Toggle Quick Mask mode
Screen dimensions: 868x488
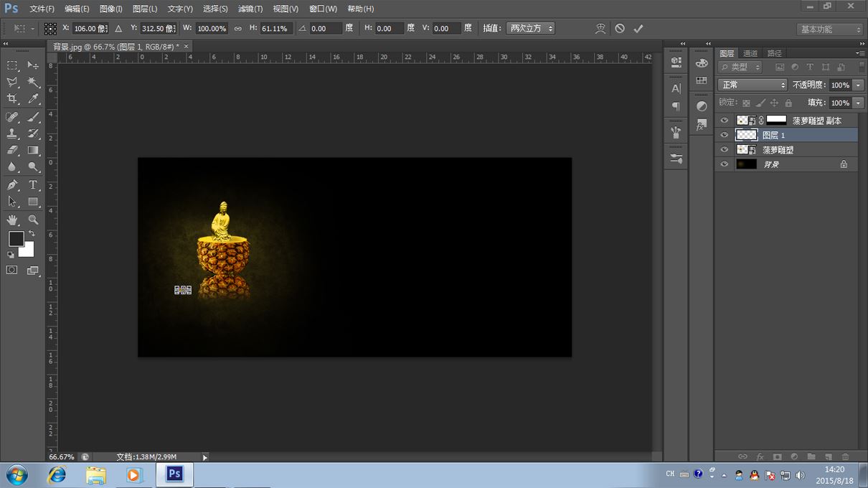click(x=12, y=271)
